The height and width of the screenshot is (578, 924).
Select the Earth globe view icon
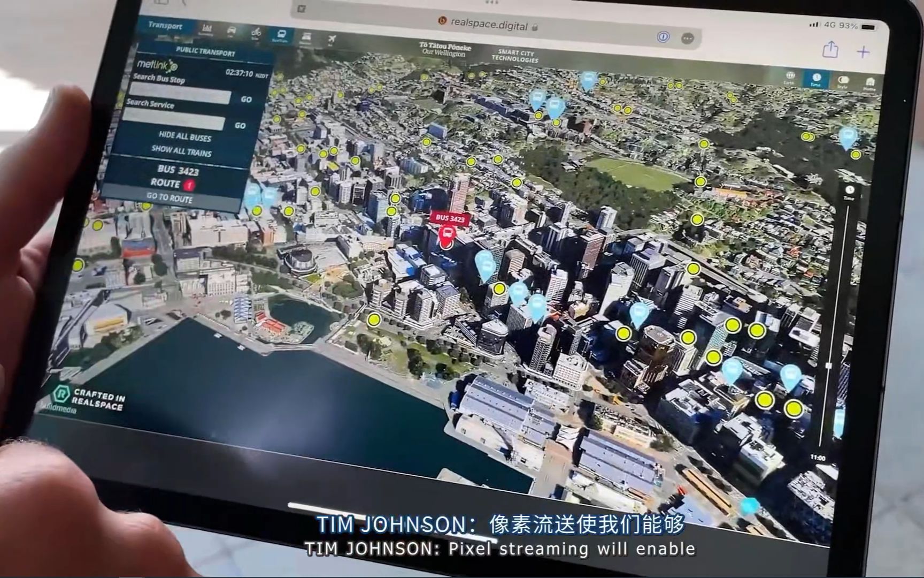[x=790, y=78]
